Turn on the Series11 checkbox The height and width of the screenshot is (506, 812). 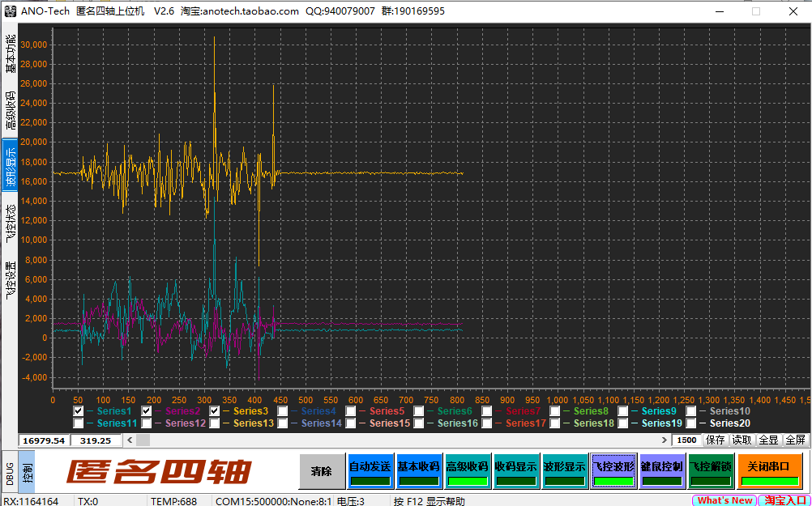point(78,423)
